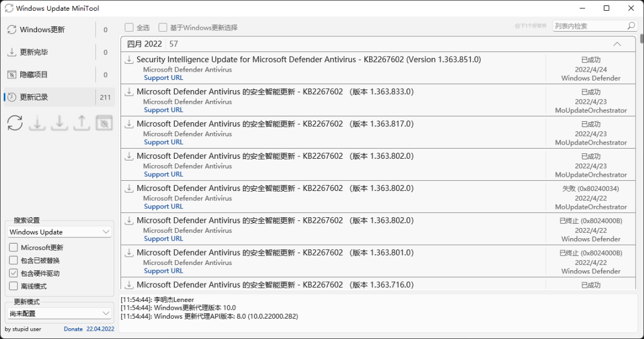The width and height of the screenshot is (644, 339).
Task: Open the 尚未配置 update mode dropdown
Action: coord(60,313)
